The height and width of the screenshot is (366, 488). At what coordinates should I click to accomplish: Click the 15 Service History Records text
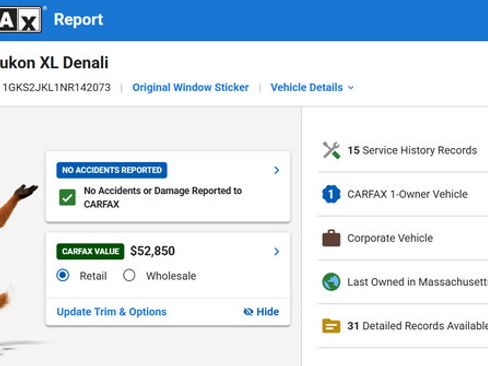pyautogui.click(x=412, y=150)
